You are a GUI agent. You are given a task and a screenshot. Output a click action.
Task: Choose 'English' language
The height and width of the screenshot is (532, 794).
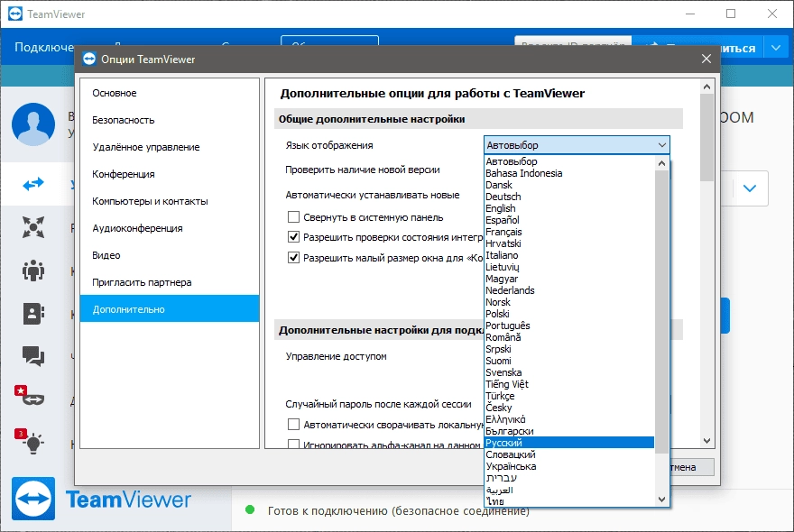click(569, 208)
